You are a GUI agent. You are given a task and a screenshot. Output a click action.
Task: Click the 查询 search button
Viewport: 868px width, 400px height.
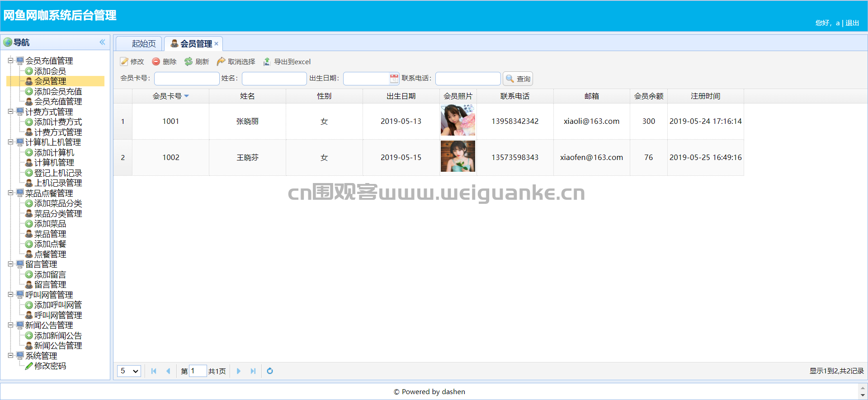coord(518,79)
